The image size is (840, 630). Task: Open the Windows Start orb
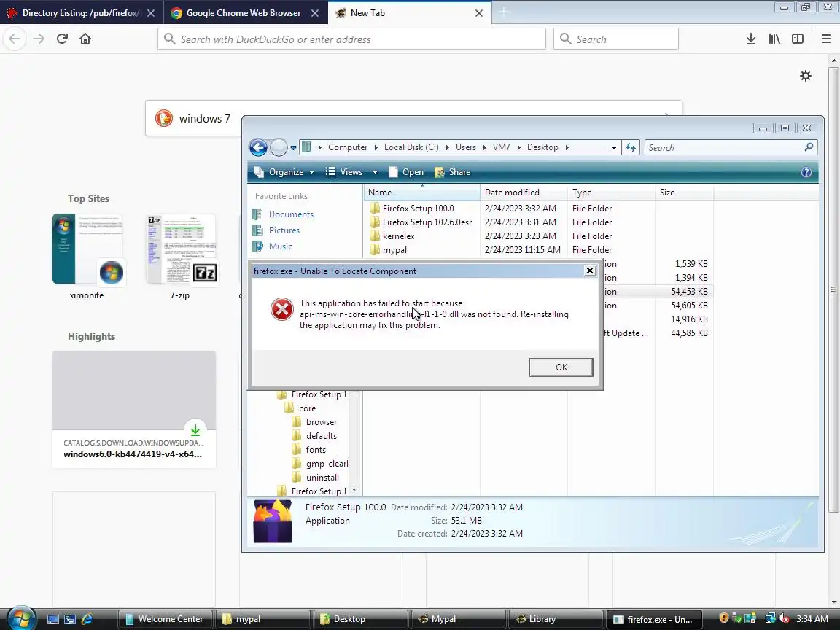(x=21, y=618)
